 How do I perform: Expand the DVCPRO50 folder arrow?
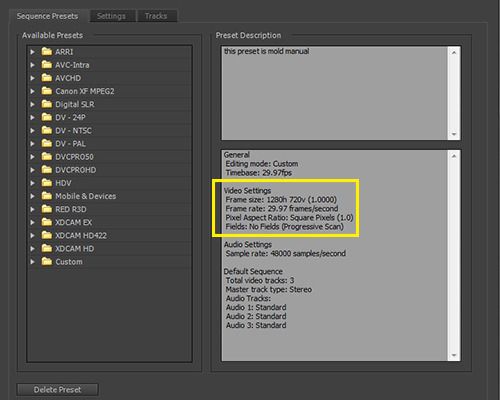coord(32,157)
